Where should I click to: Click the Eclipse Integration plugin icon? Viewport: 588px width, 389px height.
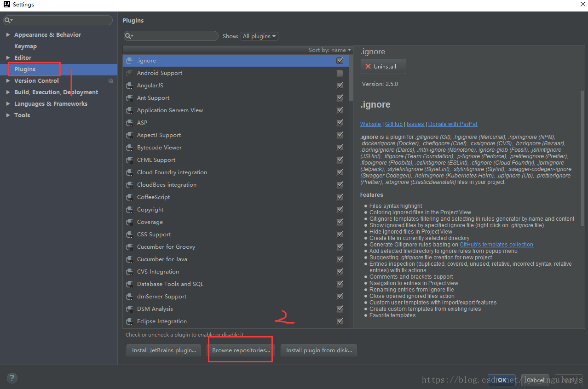[x=130, y=321]
